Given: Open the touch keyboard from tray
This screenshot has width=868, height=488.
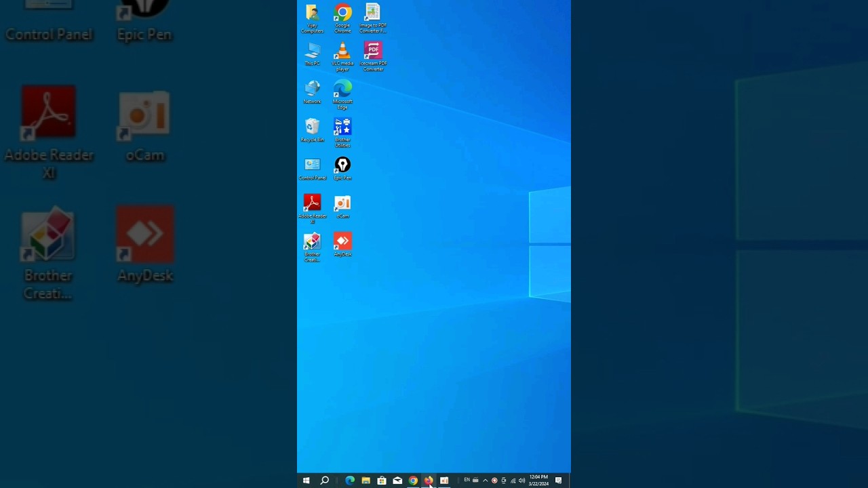Looking at the screenshot, I should 475,481.
